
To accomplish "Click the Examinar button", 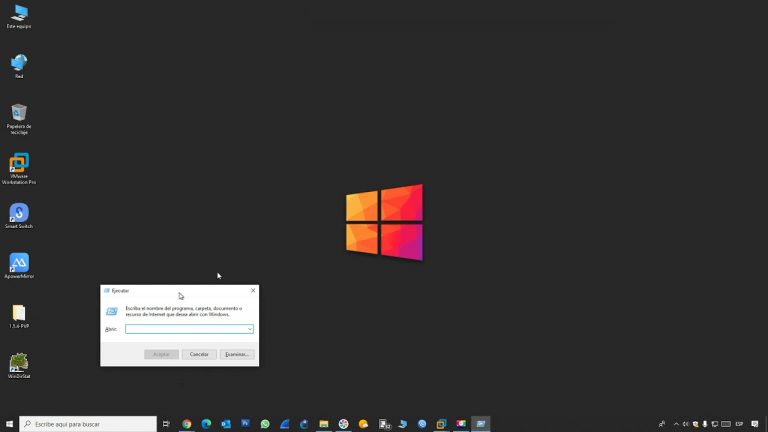I will 237,354.
